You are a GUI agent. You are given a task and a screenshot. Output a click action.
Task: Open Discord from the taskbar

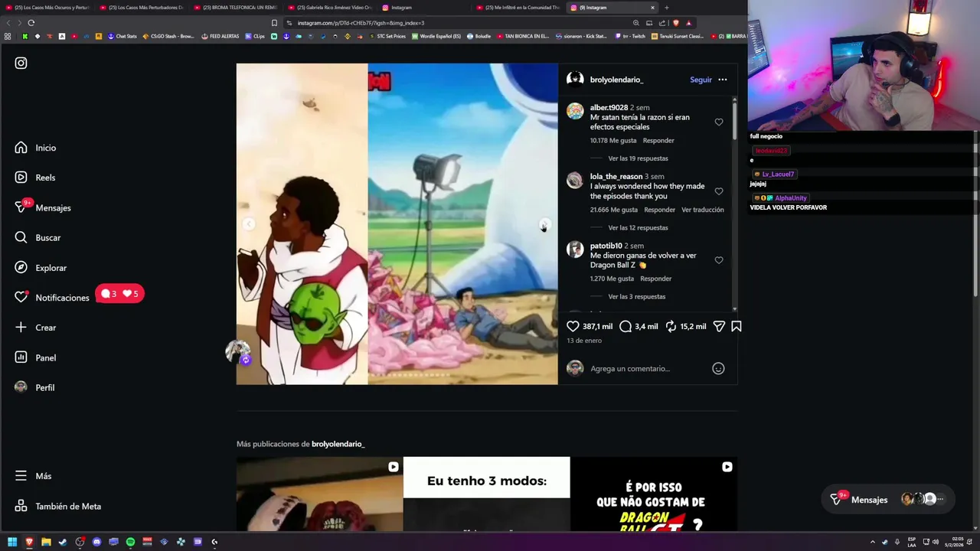click(96, 542)
